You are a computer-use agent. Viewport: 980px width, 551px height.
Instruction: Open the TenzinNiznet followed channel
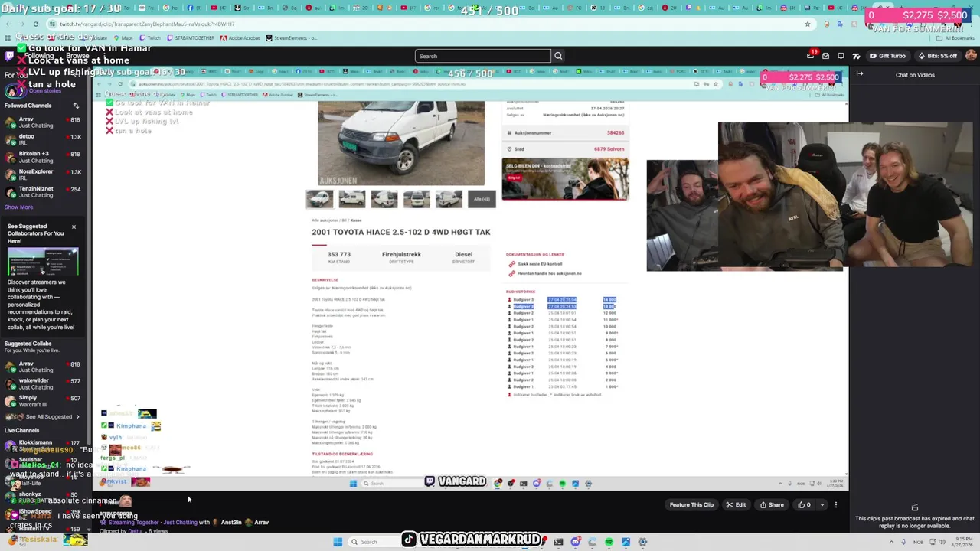43,191
